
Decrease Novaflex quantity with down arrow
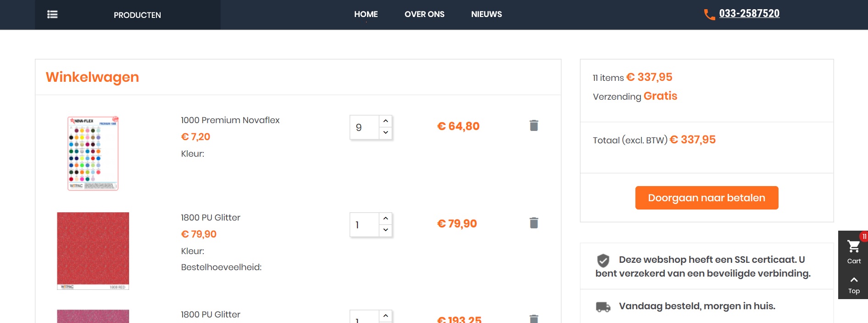click(x=385, y=133)
